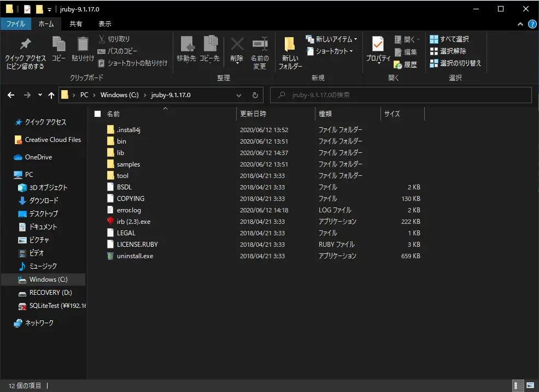The height and width of the screenshot is (392, 539).
Task: Click the 切り取り scissors icon
Action: (x=102, y=39)
